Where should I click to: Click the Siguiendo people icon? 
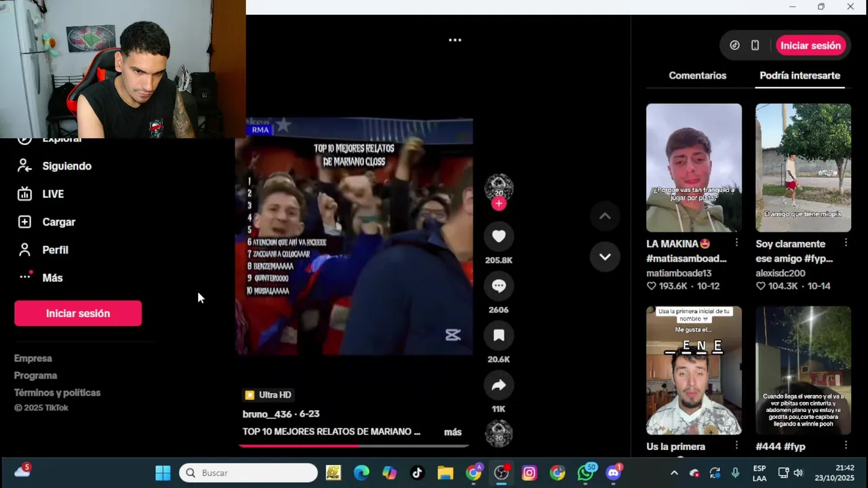click(24, 166)
